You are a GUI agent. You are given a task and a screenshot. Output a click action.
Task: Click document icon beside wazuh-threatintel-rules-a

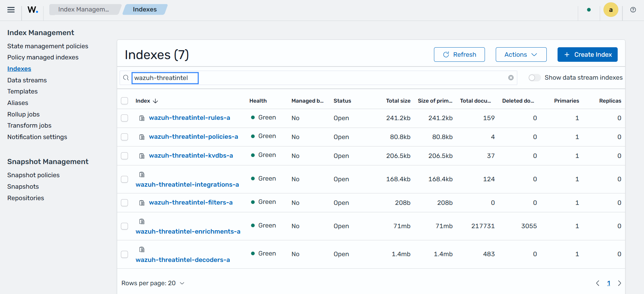(142, 118)
